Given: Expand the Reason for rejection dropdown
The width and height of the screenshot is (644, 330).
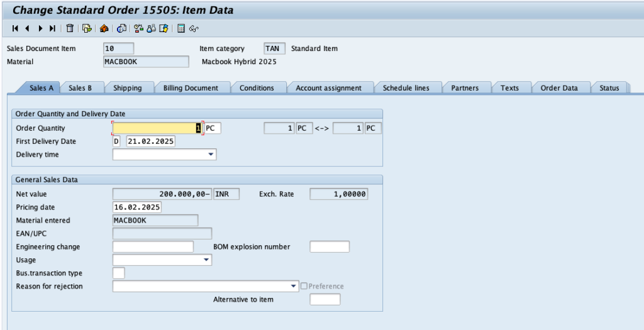Looking at the screenshot, I should click(x=293, y=286).
